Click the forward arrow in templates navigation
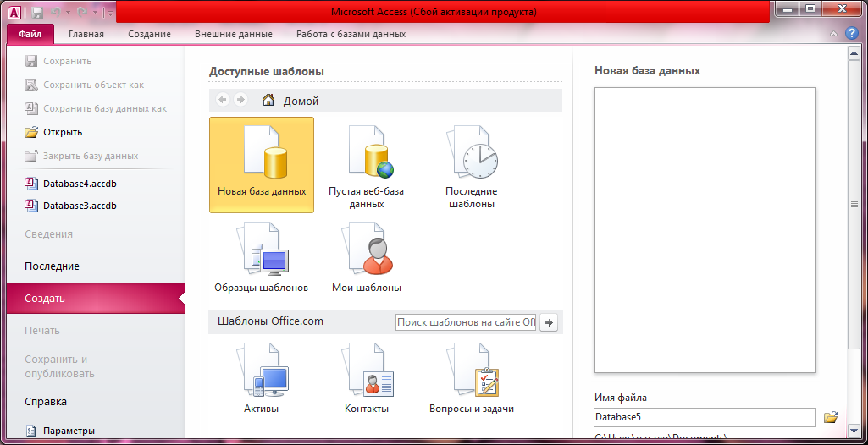 pos(240,100)
